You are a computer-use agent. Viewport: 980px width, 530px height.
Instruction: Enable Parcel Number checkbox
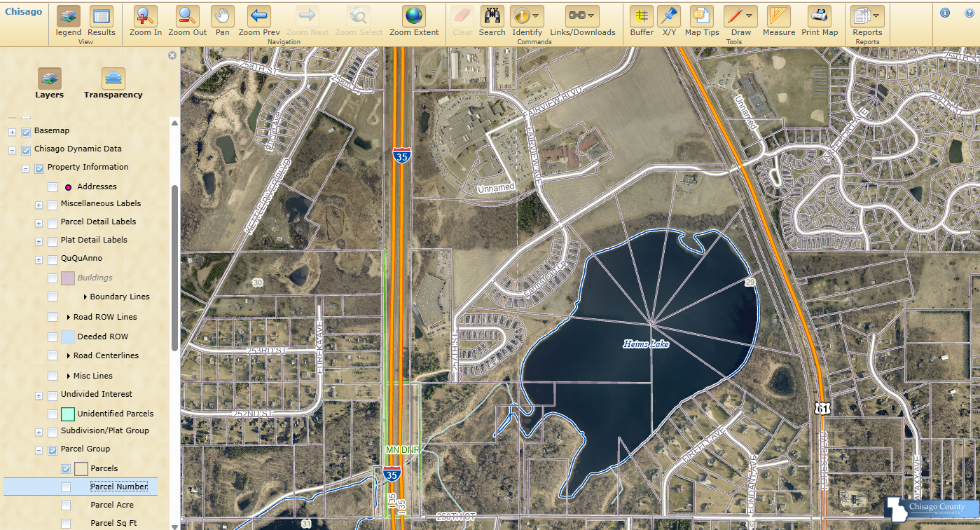66,487
